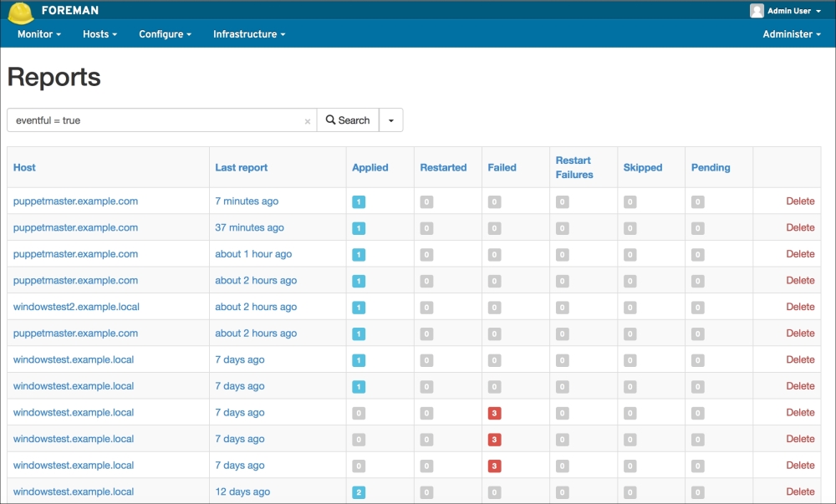Open the Monitor menu
The height and width of the screenshot is (504, 836).
39,34
